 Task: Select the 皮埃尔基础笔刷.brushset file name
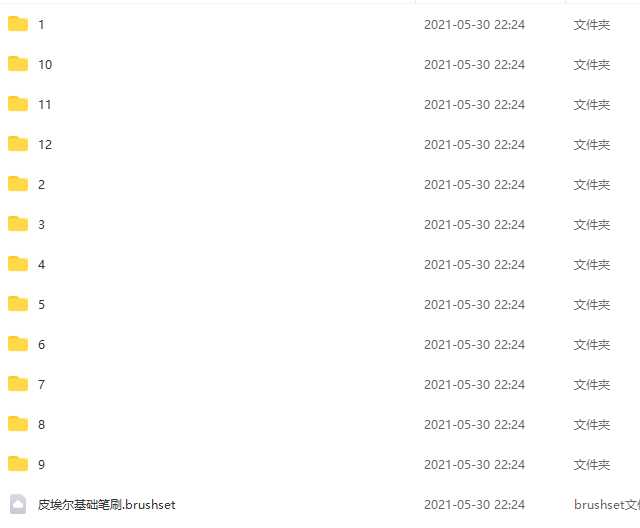coord(107,505)
